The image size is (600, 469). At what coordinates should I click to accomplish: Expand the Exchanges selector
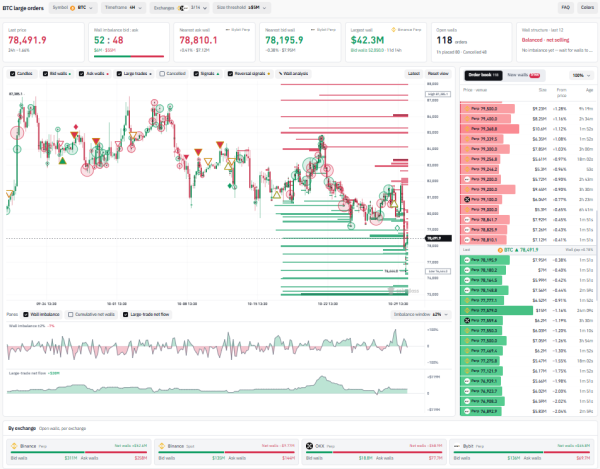[180, 8]
